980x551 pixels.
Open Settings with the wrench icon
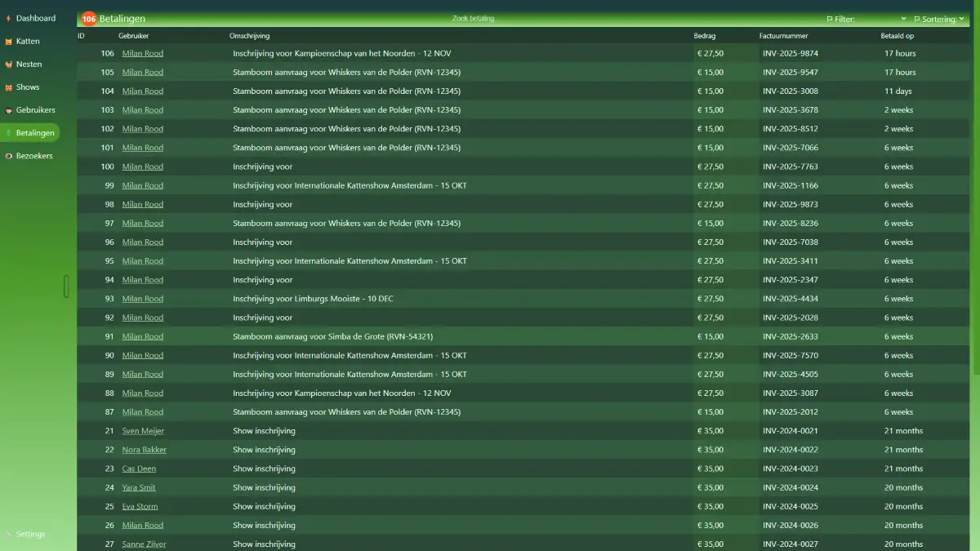click(10, 534)
